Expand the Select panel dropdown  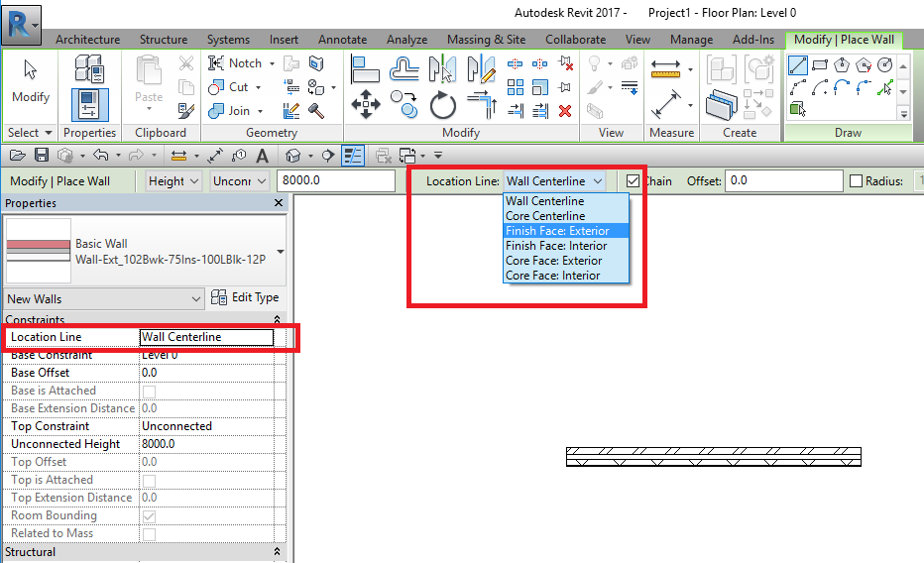30,133
